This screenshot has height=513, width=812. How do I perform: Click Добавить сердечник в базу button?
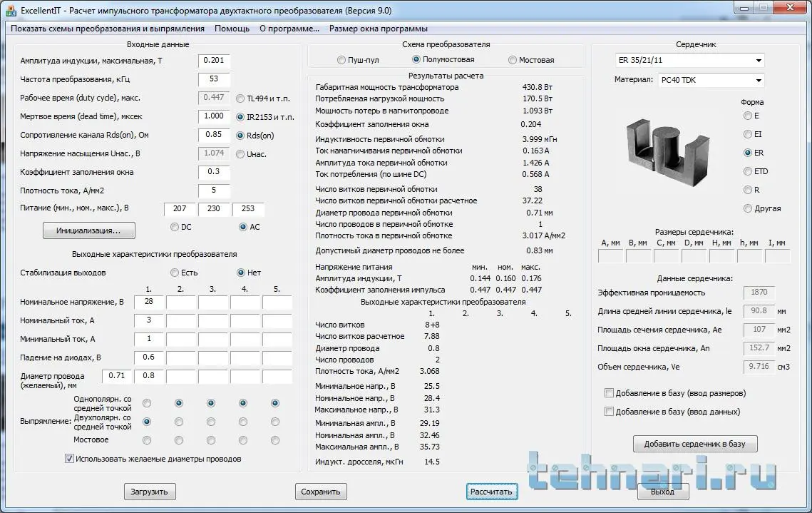pos(695,444)
